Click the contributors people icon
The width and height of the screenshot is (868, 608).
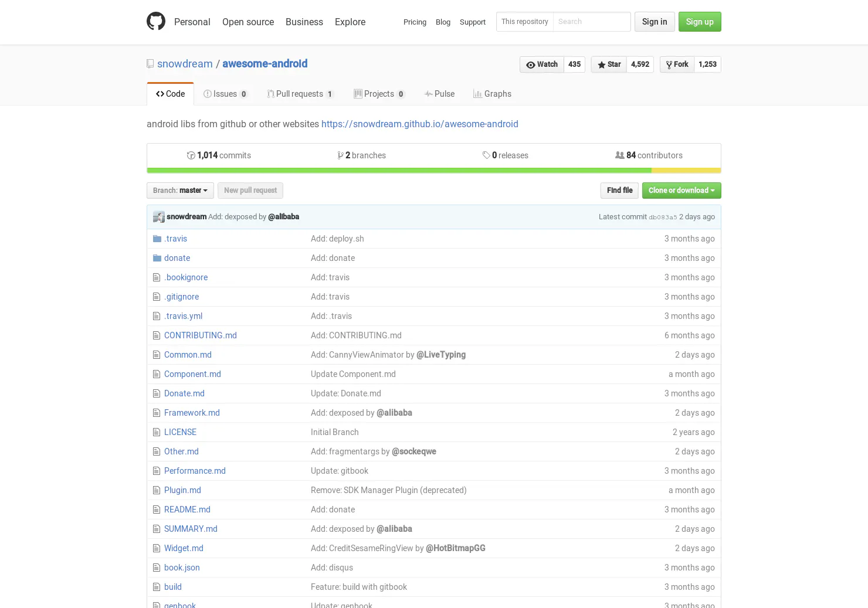click(x=619, y=155)
